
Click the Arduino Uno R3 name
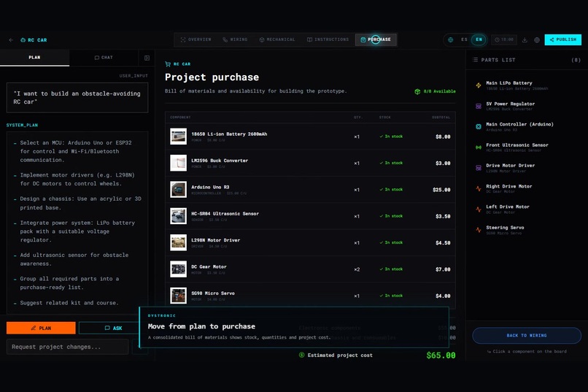(x=210, y=187)
